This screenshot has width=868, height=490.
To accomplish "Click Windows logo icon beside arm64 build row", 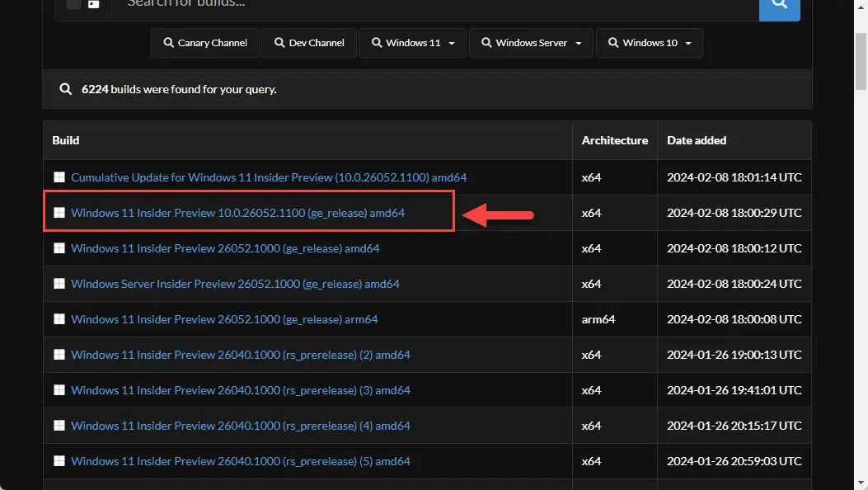I will point(59,318).
